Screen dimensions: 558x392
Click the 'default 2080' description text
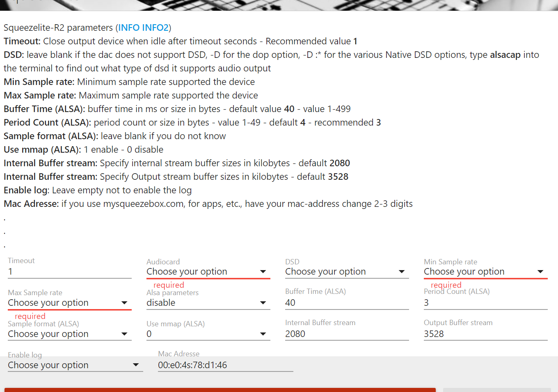point(324,163)
